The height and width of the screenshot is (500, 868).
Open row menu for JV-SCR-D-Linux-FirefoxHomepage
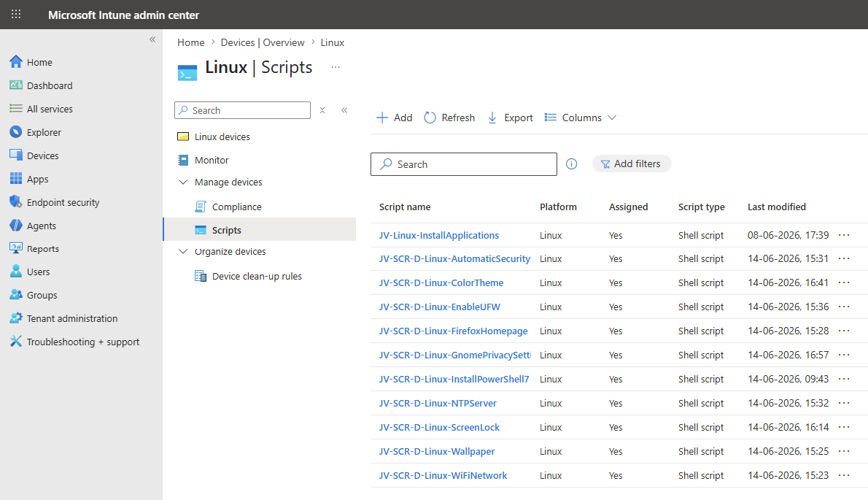tap(844, 331)
